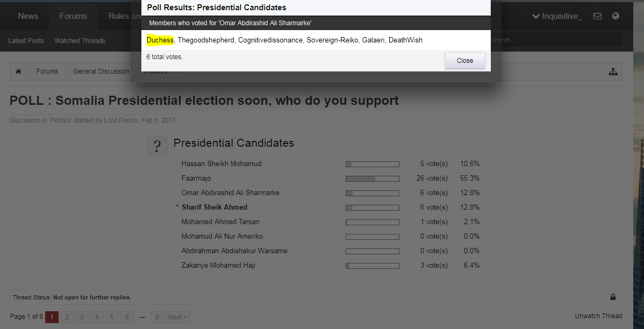The width and height of the screenshot is (644, 329).
Task: Click the globe alerts icon
Action: (x=616, y=16)
